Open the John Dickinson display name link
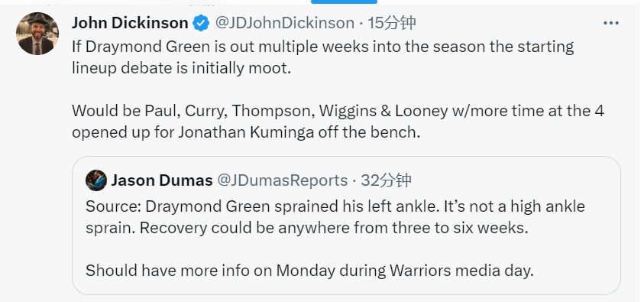This screenshot has height=302, width=644. pyautogui.click(x=130, y=23)
